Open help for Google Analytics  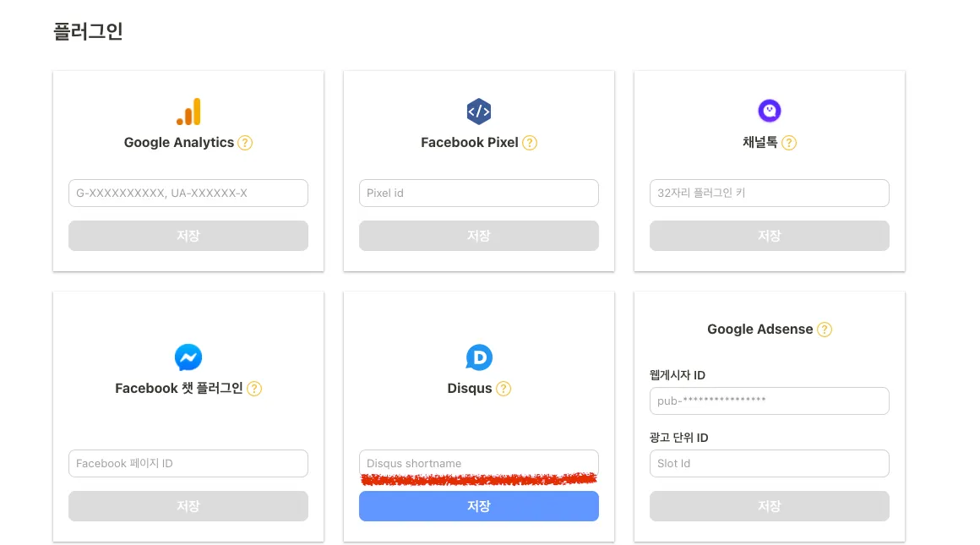click(x=245, y=143)
